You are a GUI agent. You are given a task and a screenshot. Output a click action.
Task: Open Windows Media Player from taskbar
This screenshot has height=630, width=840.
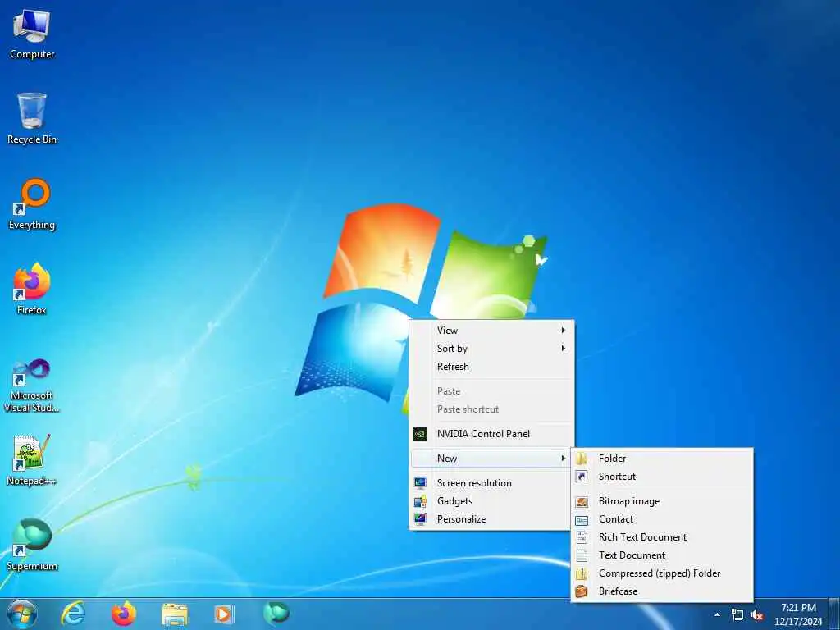point(225,614)
